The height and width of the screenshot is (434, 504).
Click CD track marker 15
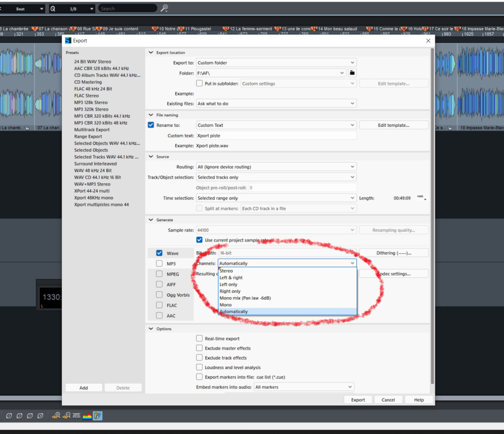[369, 29]
